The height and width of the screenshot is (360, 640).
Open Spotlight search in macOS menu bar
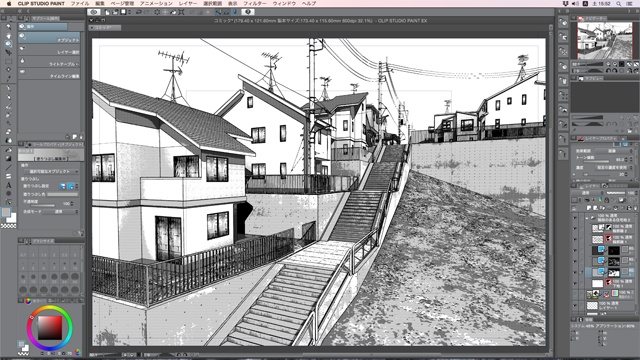[619, 3]
